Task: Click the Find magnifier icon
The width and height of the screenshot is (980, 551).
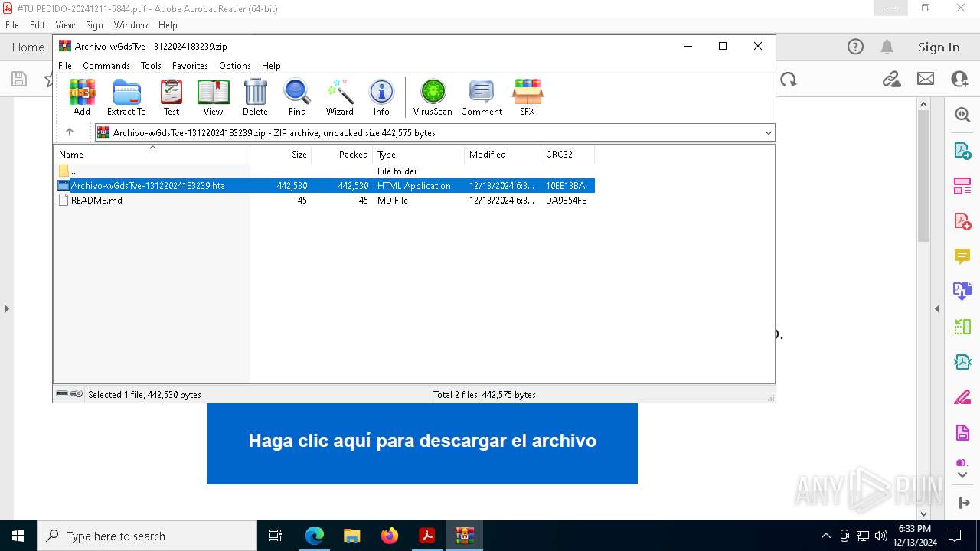Action: 297,97
